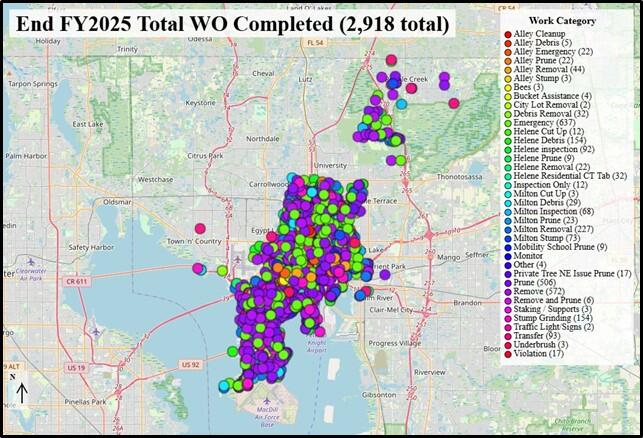The height and width of the screenshot is (438, 643).
Task: Click the Staking / Supports (3) legend label
Action: (x=552, y=309)
